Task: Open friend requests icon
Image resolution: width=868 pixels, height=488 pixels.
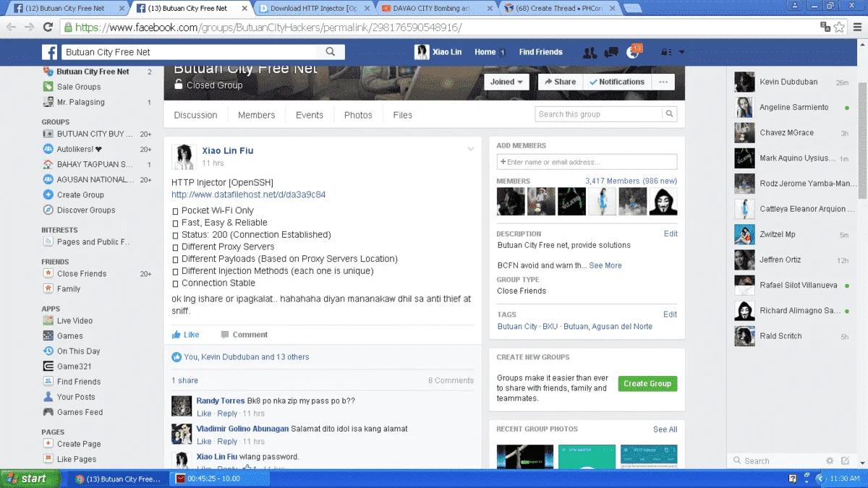Action: coord(590,52)
